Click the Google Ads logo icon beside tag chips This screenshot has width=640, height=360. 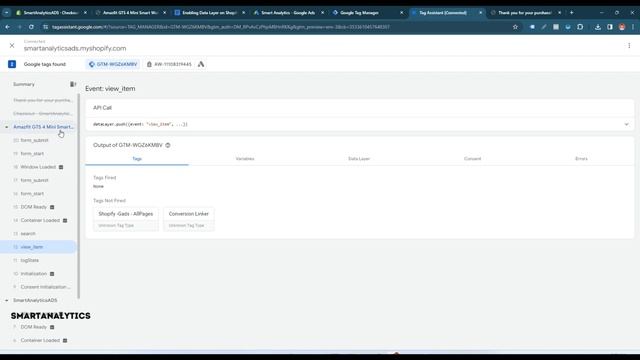[x=201, y=64]
